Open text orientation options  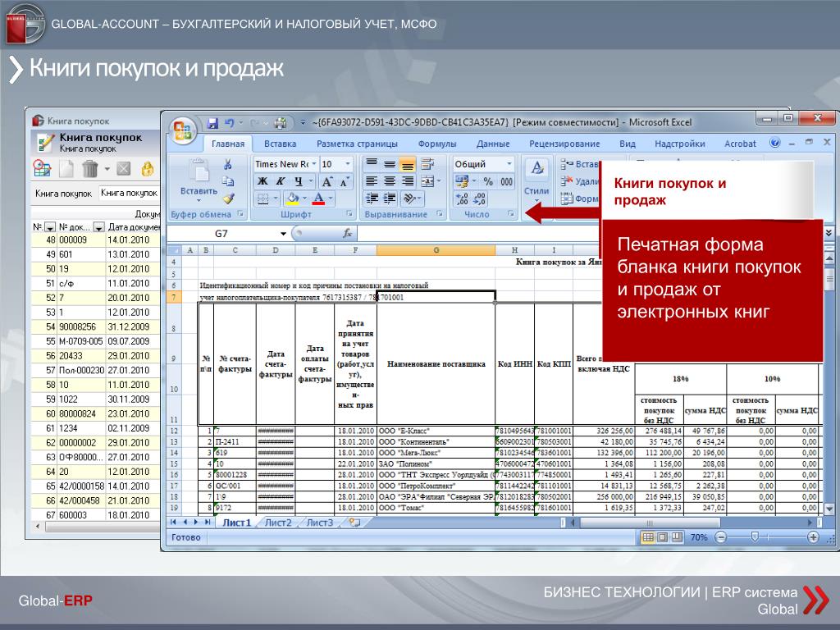pos(411,199)
